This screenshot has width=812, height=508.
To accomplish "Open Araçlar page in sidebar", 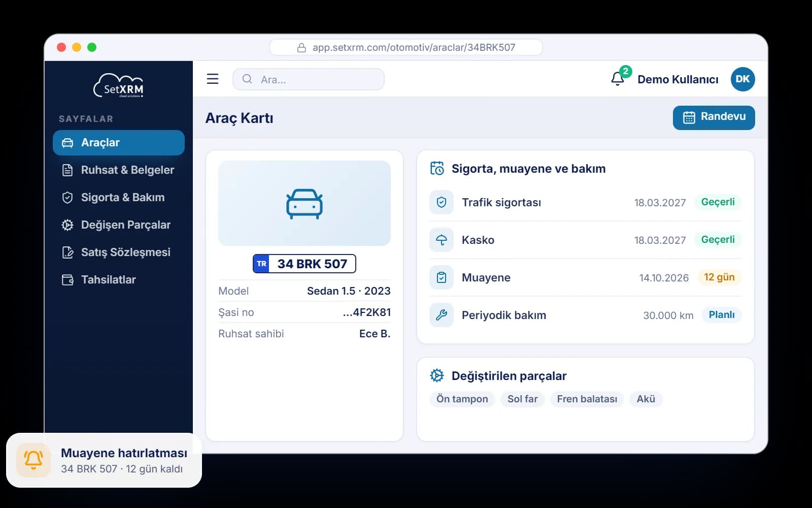I will [x=119, y=143].
